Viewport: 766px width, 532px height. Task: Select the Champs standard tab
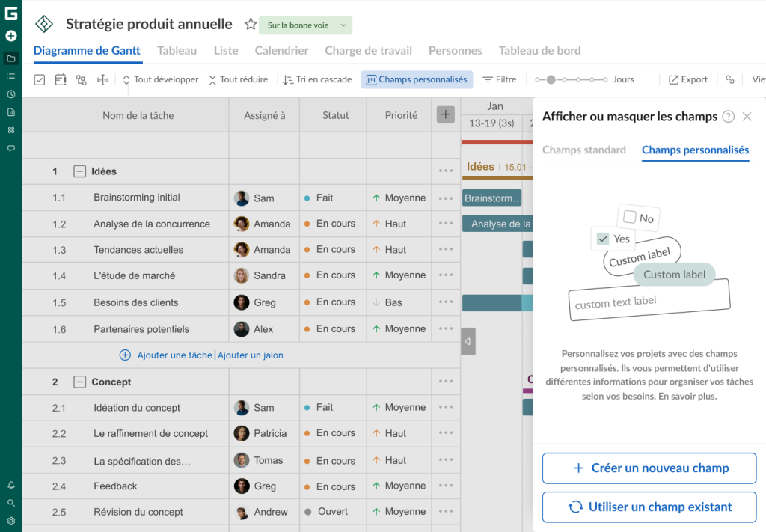[583, 150]
